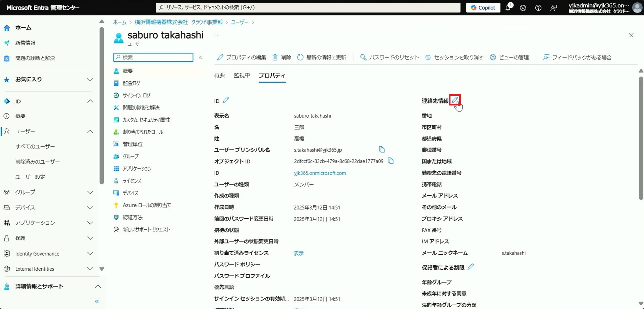Copy the user principal name value

coord(382,149)
